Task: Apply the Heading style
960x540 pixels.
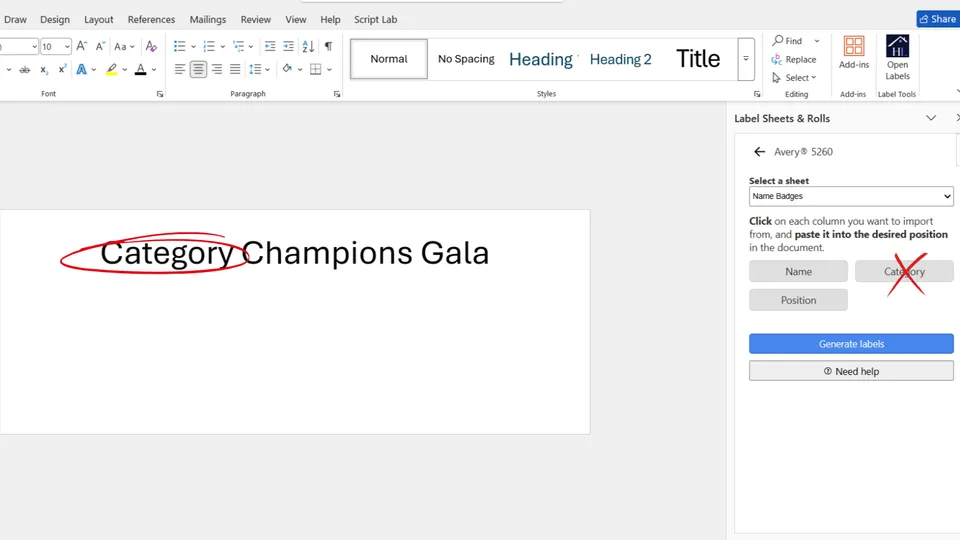Action: (541, 59)
